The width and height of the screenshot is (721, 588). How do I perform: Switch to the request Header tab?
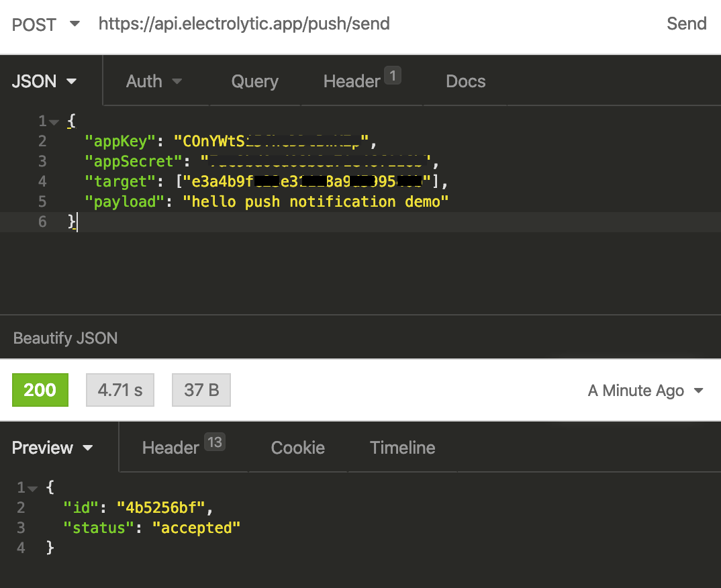(362, 79)
